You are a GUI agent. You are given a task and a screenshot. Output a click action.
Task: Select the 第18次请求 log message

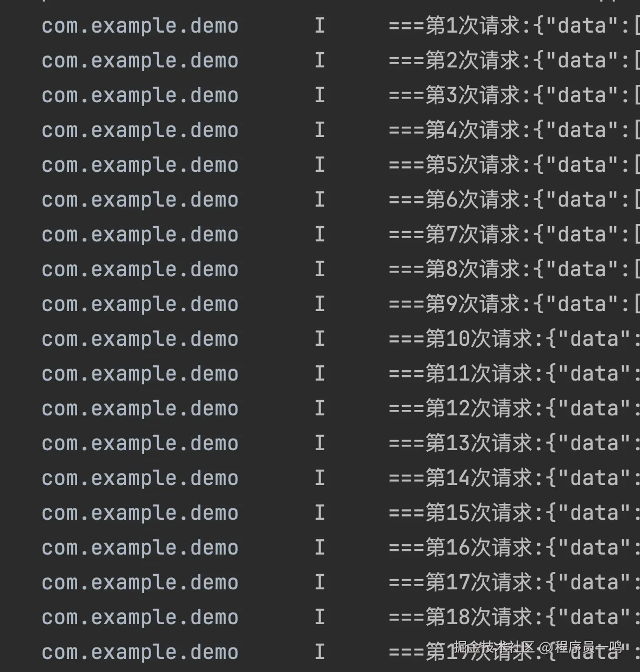[x=514, y=617]
